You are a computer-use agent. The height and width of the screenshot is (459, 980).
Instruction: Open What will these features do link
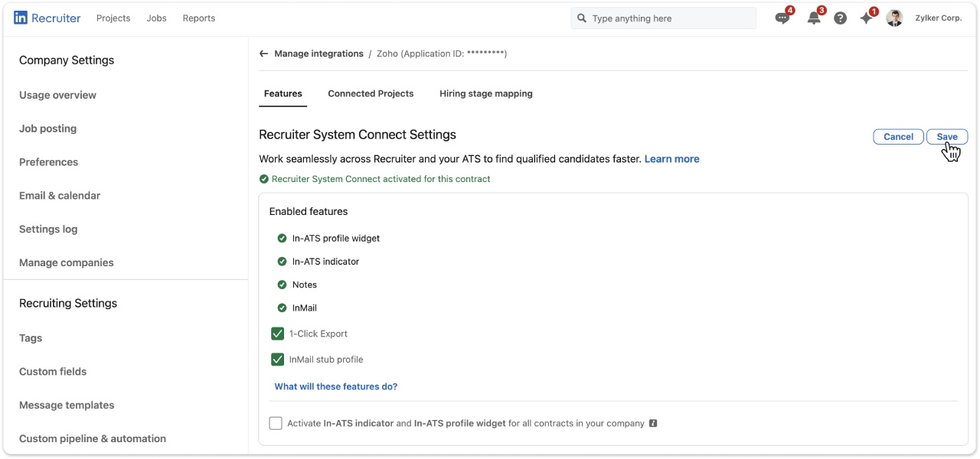[x=336, y=386]
